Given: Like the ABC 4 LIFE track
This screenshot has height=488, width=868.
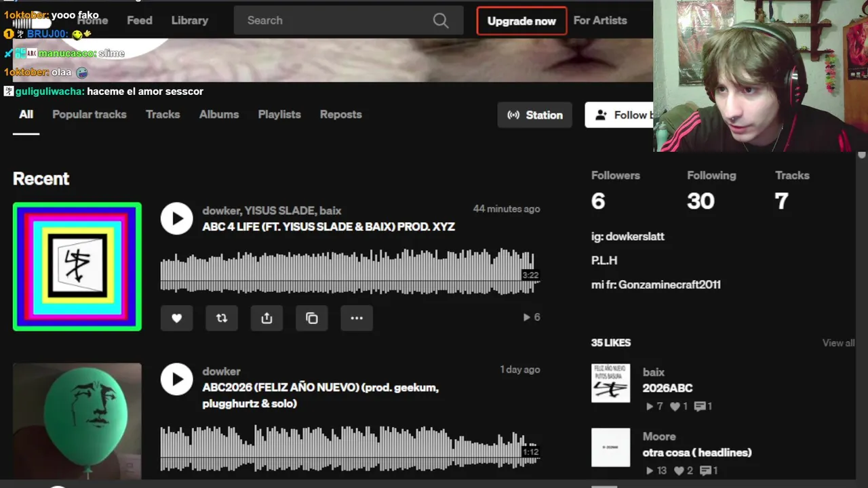Looking at the screenshot, I should (x=176, y=318).
